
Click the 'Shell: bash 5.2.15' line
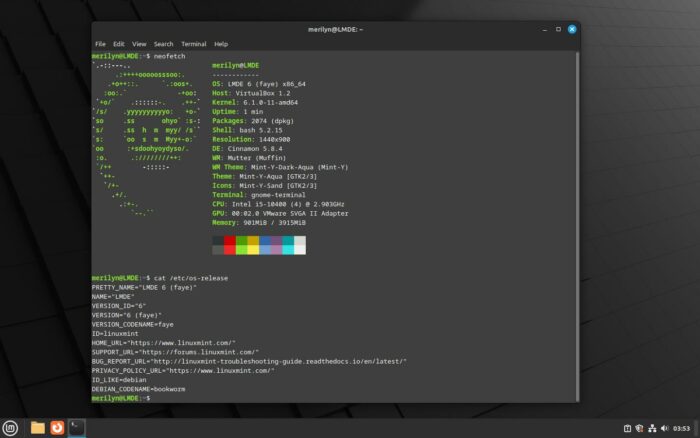pyautogui.click(x=247, y=130)
